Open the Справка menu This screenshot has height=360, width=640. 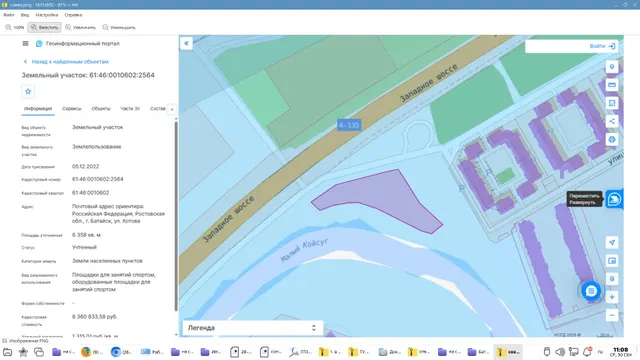click(73, 15)
